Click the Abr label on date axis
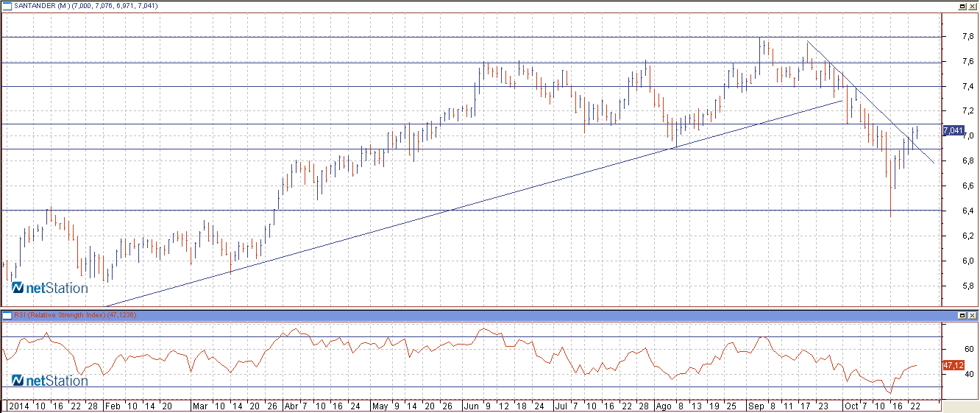 click(291, 406)
